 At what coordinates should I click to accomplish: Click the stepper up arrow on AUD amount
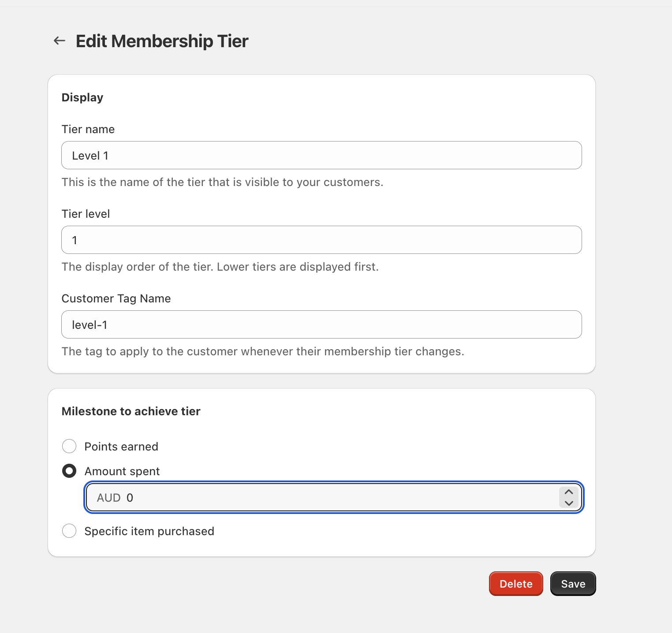568,491
